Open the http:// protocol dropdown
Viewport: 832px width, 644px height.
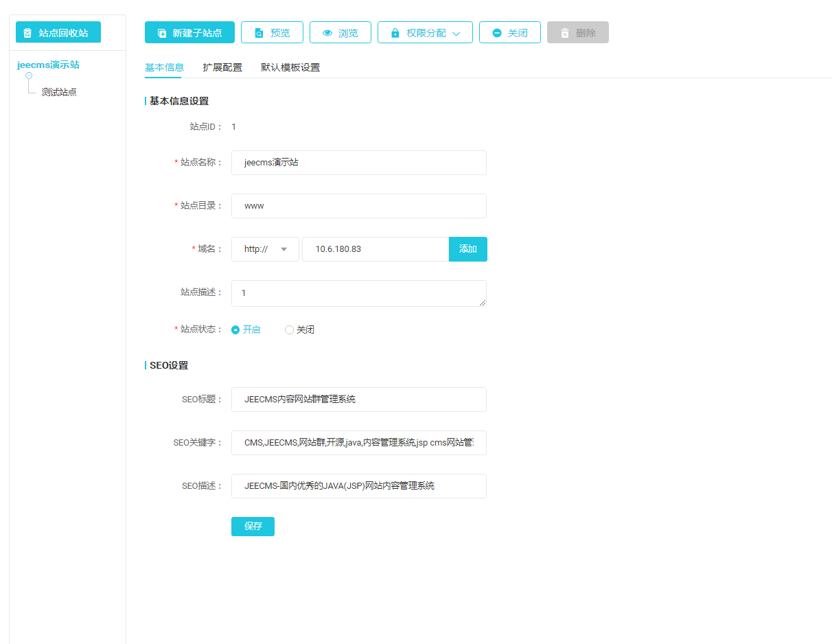pos(265,249)
